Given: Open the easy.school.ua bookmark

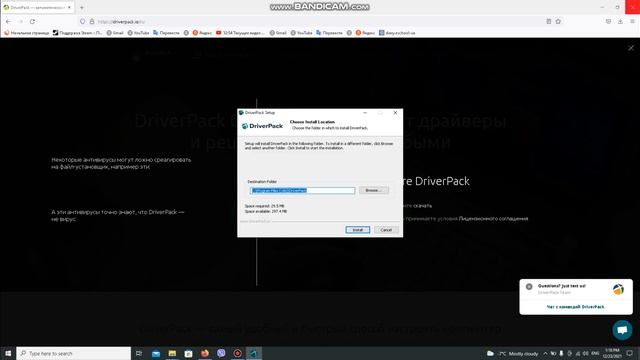Looking at the screenshot, I should click(397, 33).
